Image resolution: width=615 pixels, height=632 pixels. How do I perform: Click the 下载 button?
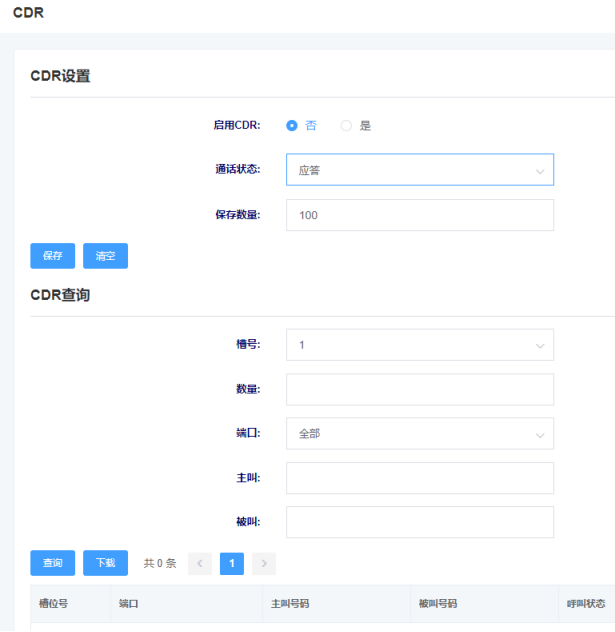[x=106, y=563]
